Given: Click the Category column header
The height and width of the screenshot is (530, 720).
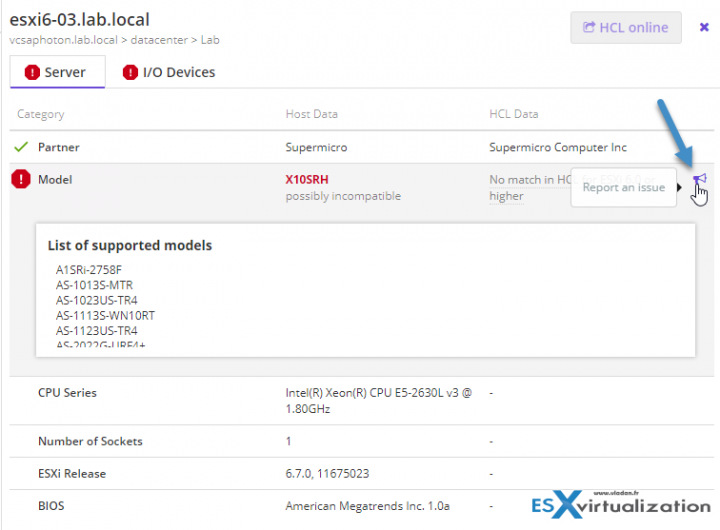Looking at the screenshot, I should pos(41,114).
